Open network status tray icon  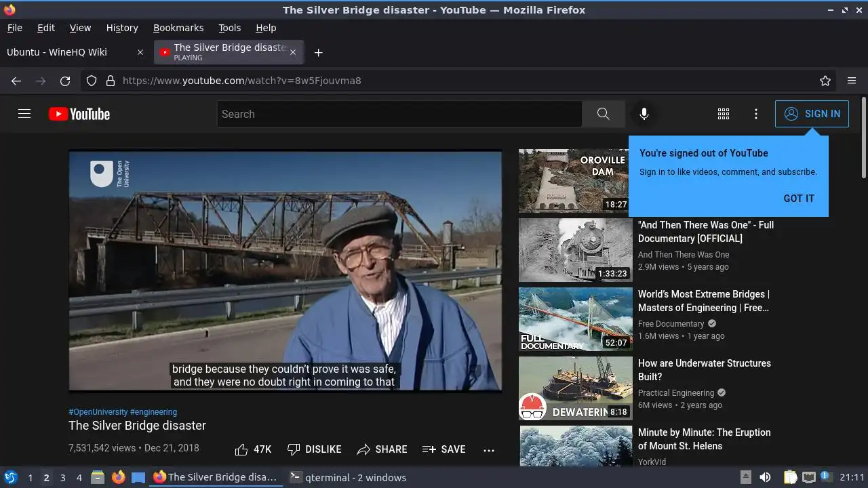click(x=808, y=477)
